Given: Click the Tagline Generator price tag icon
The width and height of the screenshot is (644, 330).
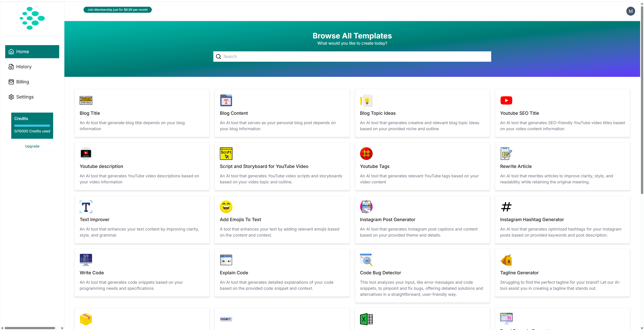Looking at the screenshot, I should [x=506, y=260].
